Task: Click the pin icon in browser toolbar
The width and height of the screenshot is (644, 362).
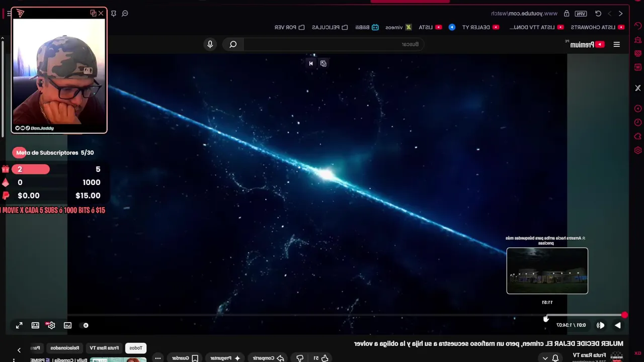Action: click(114, 14)
